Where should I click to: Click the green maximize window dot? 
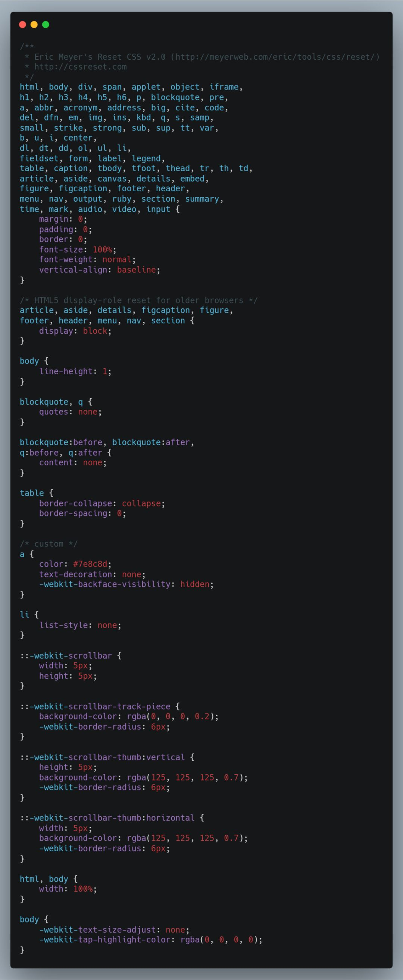(x=46, y=25)
